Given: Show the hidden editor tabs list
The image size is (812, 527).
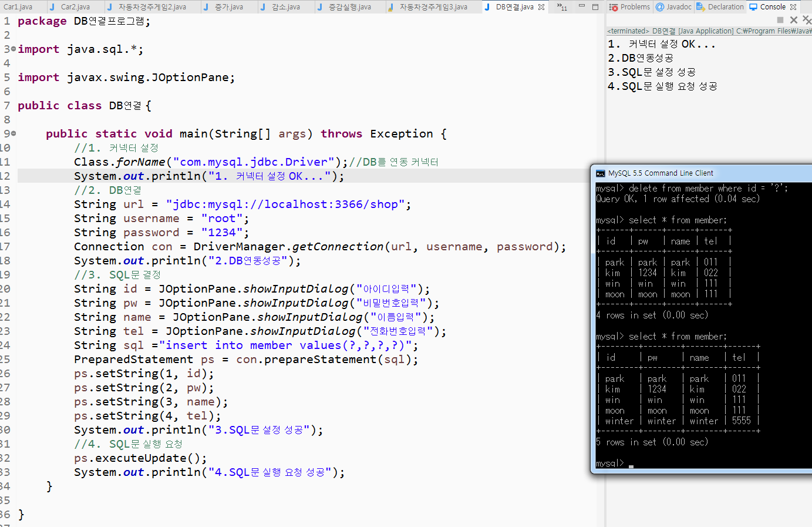Looking at the screenshot, I should (x=562, y=7).
